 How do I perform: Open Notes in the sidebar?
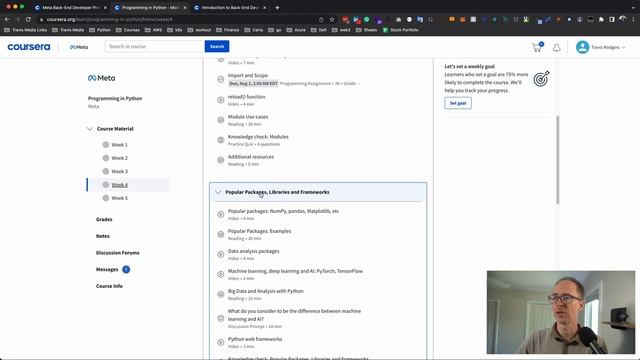point(102,236)
